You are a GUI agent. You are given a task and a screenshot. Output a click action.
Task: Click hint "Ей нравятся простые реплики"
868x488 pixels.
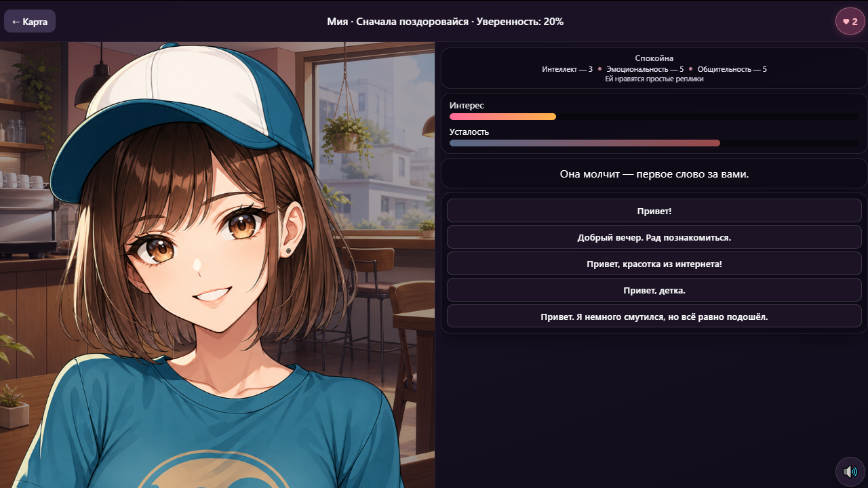(654, 79)
